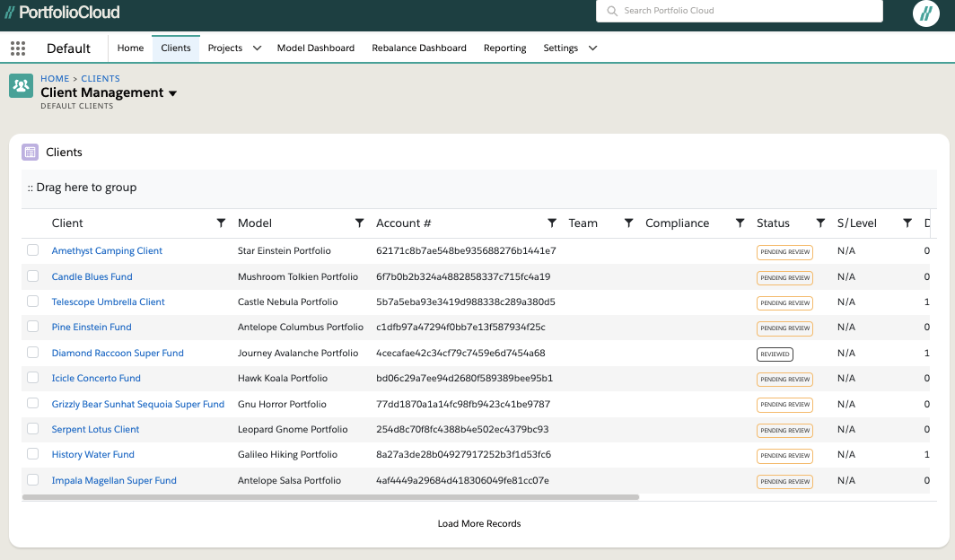The image size is (955, 560).
Task: Expand the Projects menu dropdown arrow
Action: click(257, 48)
